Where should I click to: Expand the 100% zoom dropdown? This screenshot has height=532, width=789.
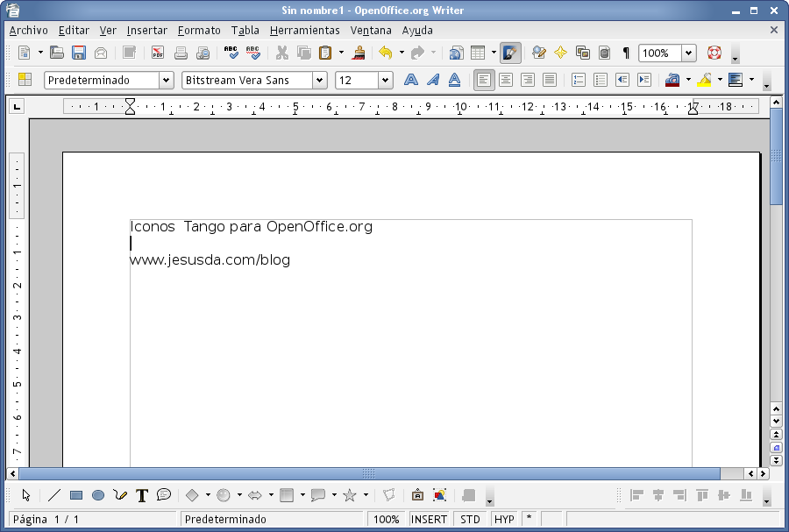[688, 53]
